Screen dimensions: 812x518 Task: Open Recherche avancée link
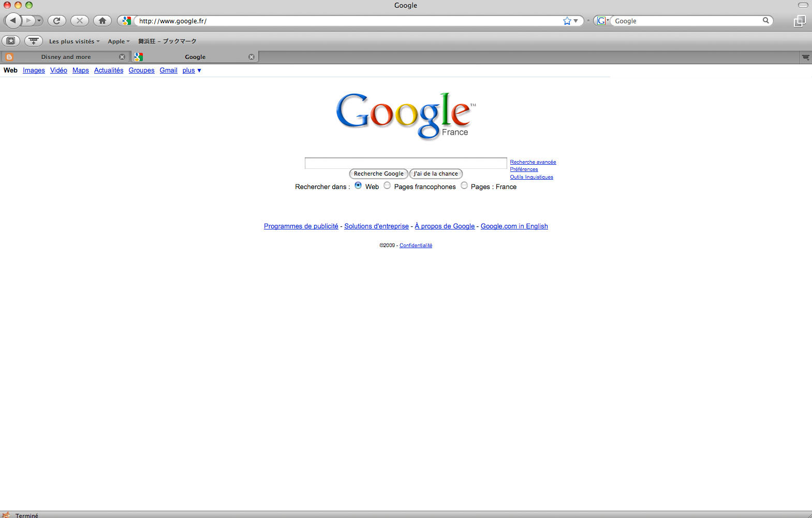[x=533, y=162]
